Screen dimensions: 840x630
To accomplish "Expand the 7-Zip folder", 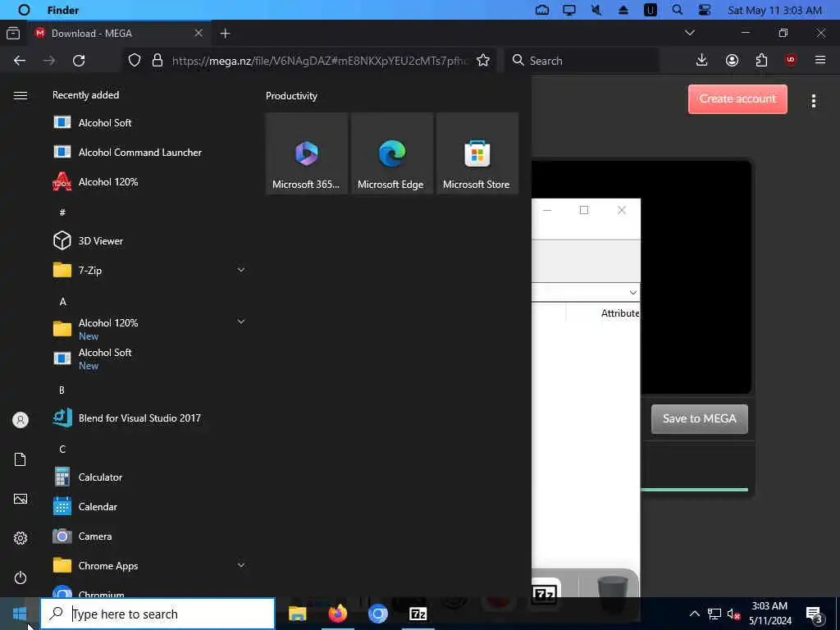I will pyautogui.click(x=241, y=270).
